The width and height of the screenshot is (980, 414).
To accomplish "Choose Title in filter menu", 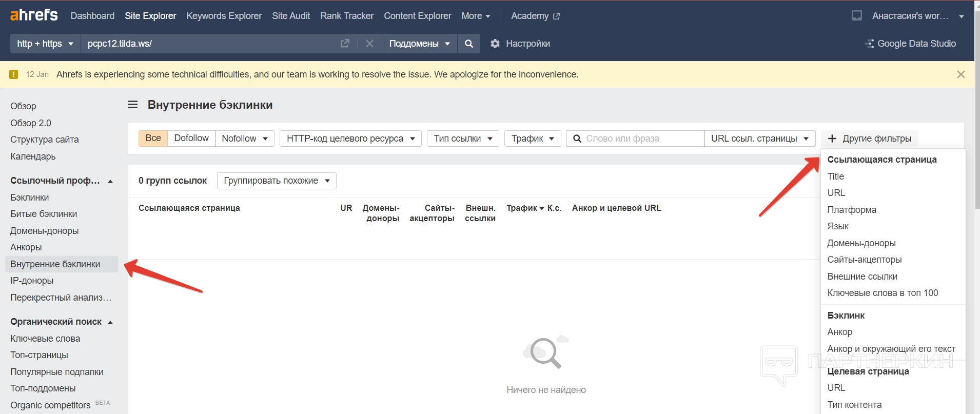I will pyautogui.click(x=835, y=176).
